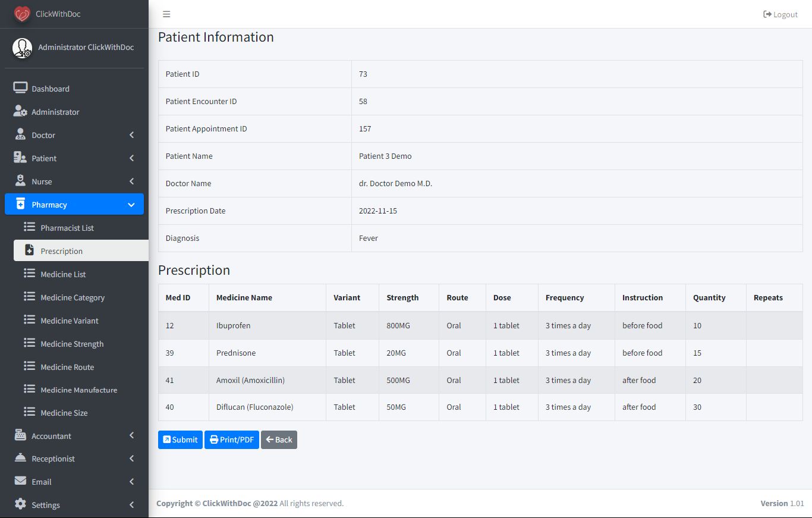Click the Print/PDF button
812x518 pixels.
coord(232,439)
